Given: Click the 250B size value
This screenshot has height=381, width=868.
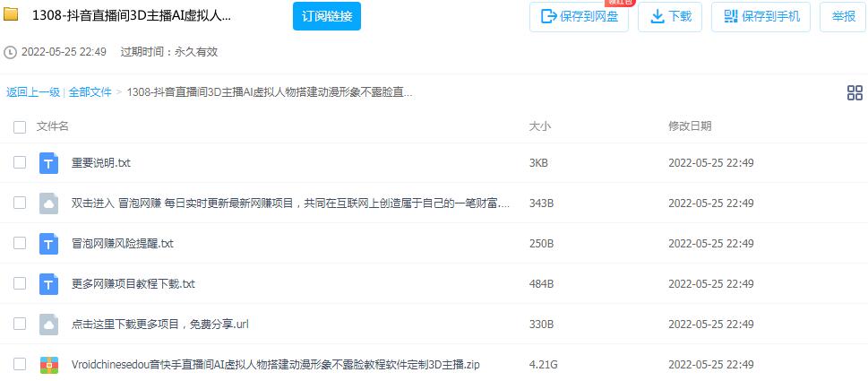Looking at the screenshot, I should pos(541,244).
